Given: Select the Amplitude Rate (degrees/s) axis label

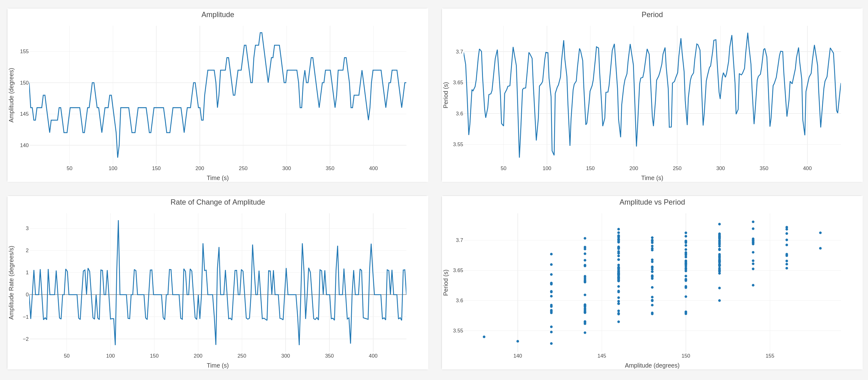Looking at the screenshot, I should (x=11, y=283).
